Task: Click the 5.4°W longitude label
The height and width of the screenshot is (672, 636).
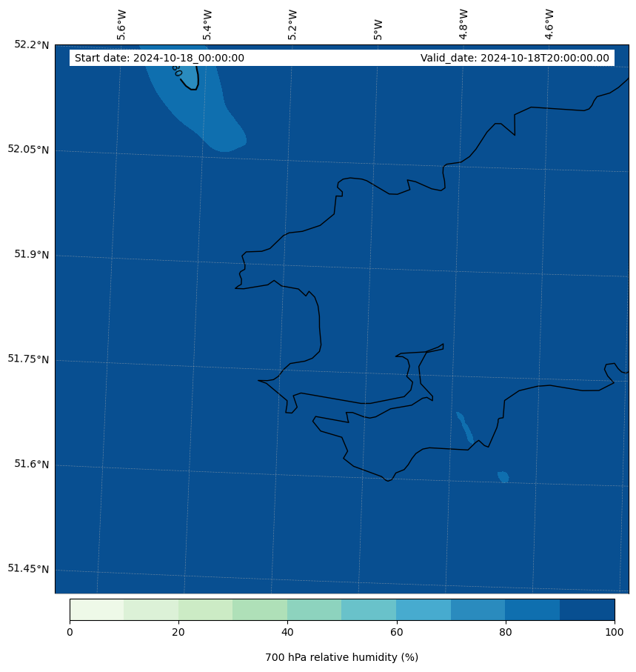Action: (207, 25)
